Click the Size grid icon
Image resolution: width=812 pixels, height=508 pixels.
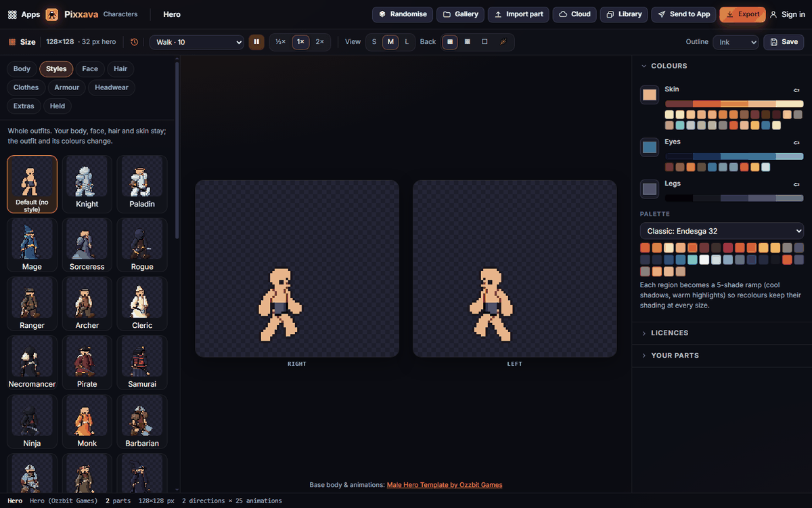[12, 42]
